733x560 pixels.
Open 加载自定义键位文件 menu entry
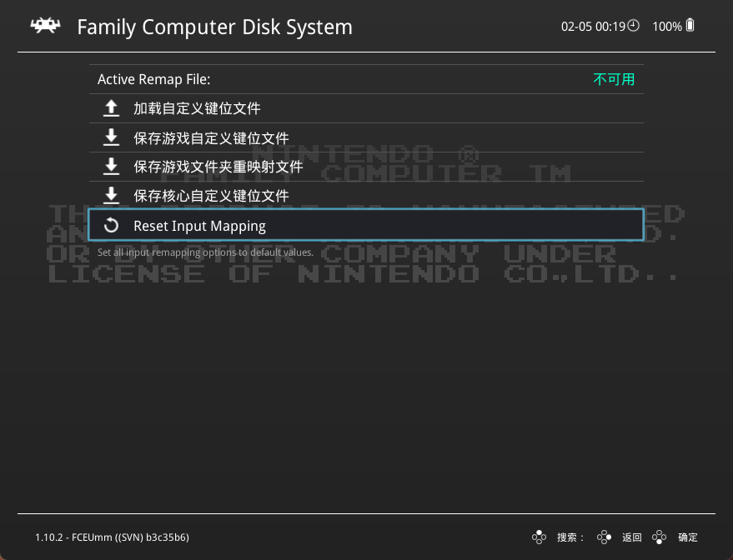(367, 108)
